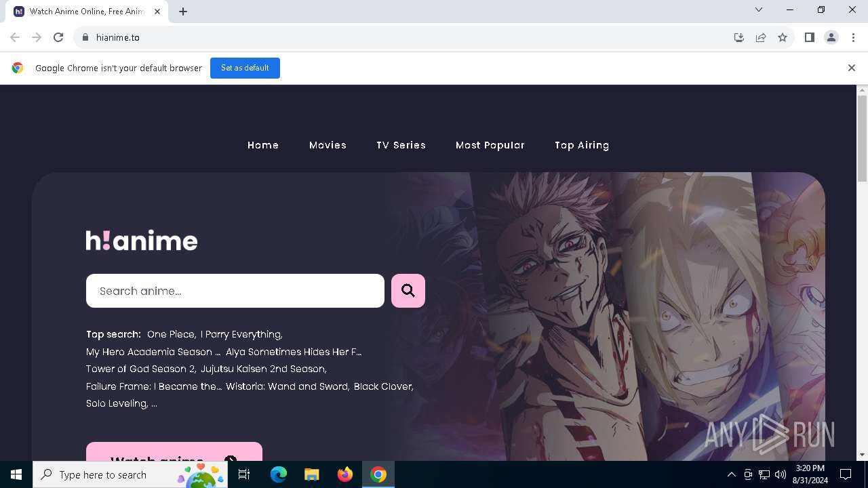The height and width of the screenshot is (488, 868).
Task: Click the install app icon in address bar
Action: coord(739,37)
